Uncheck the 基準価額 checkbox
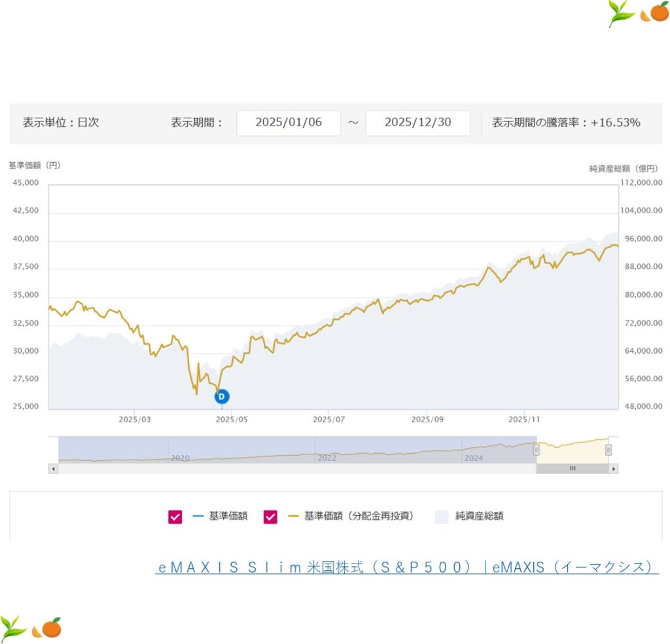This screenshot has height=644, width=670. (x=175, y=517)
